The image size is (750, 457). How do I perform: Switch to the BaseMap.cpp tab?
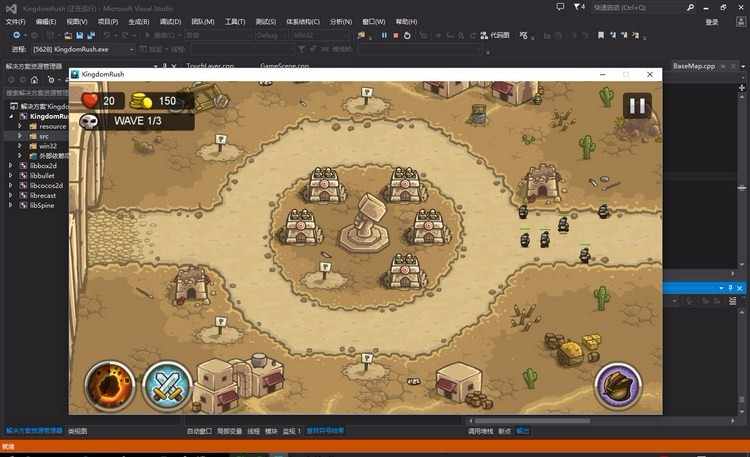(x=694, y=65)
